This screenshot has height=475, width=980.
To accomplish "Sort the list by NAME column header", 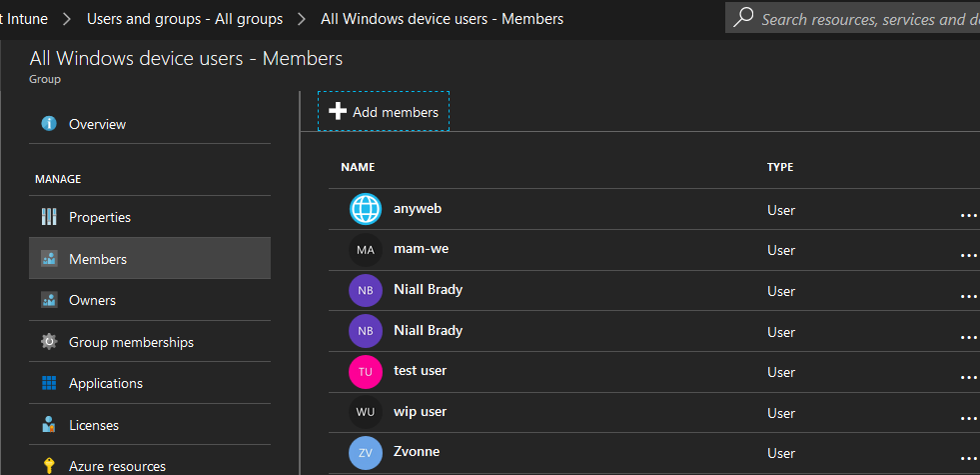I will [358, 167].
